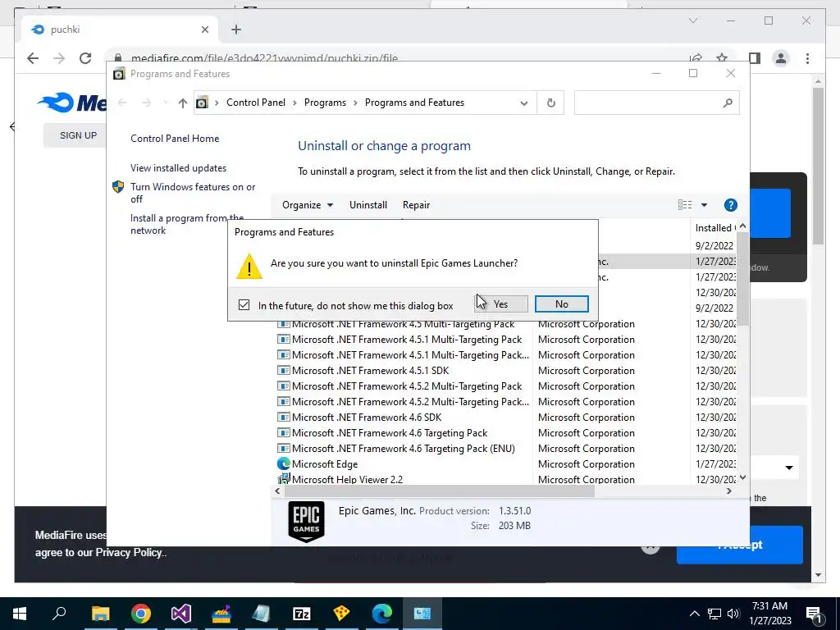Click the Programs and Features breadcrumb
Viewport: 840px width, 630px height.
pyautogui.click(x=414, y=103)
